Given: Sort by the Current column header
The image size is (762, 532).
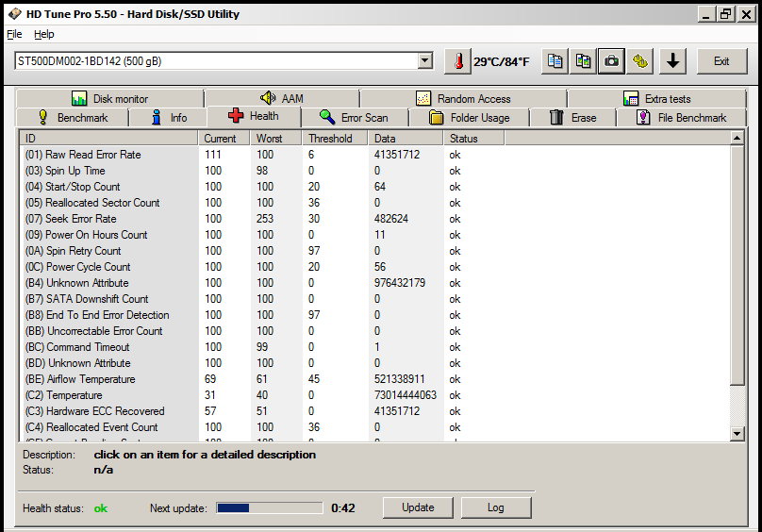Looking at the screenshot, I should pyautogui.click(x=224, y=139).
